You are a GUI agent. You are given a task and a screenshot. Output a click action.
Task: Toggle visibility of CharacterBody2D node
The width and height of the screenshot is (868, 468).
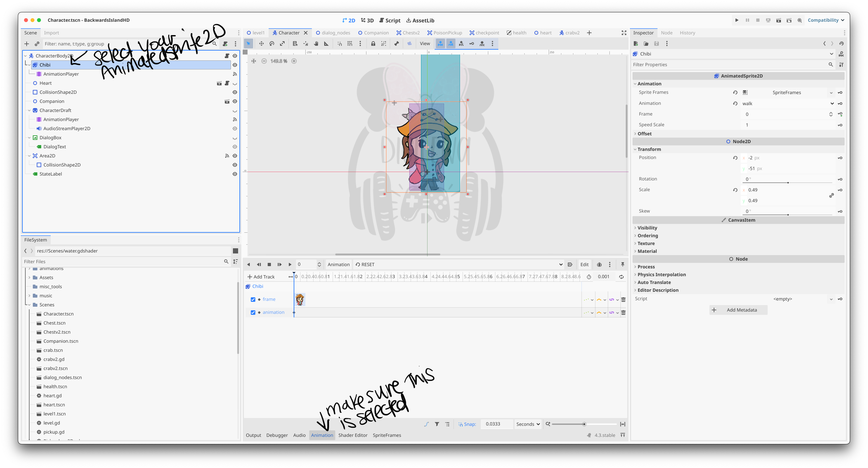pyautogui.click(x=235, y=56)
